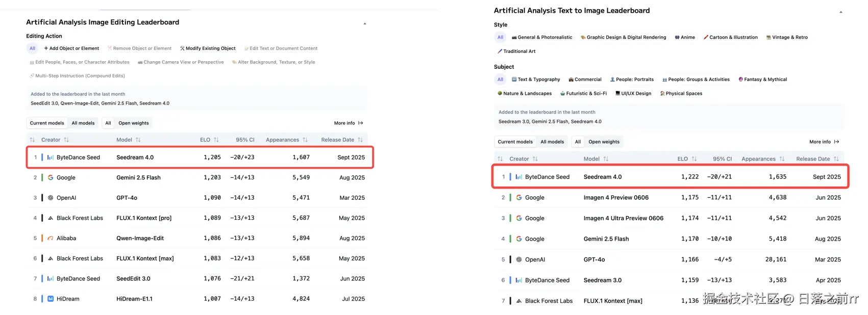Screen dimensions: 868x315
Task: Select 'All' under Style in Text to Image
Action: tap(500, 37)
